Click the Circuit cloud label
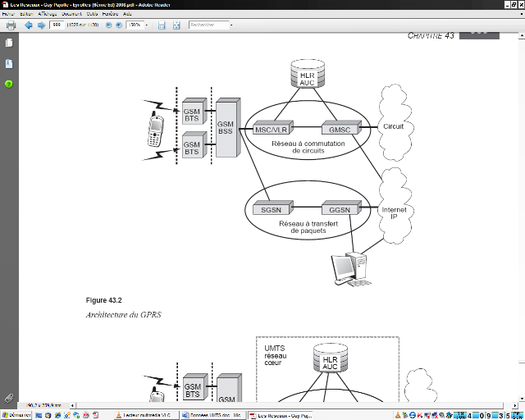525x420 pixels. pos(394,126)
